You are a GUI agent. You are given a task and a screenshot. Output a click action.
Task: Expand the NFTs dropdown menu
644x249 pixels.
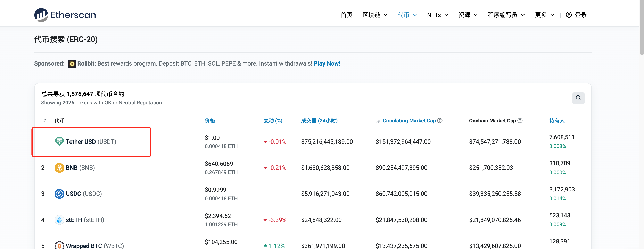pyautogui.click(x=438, y=15)
